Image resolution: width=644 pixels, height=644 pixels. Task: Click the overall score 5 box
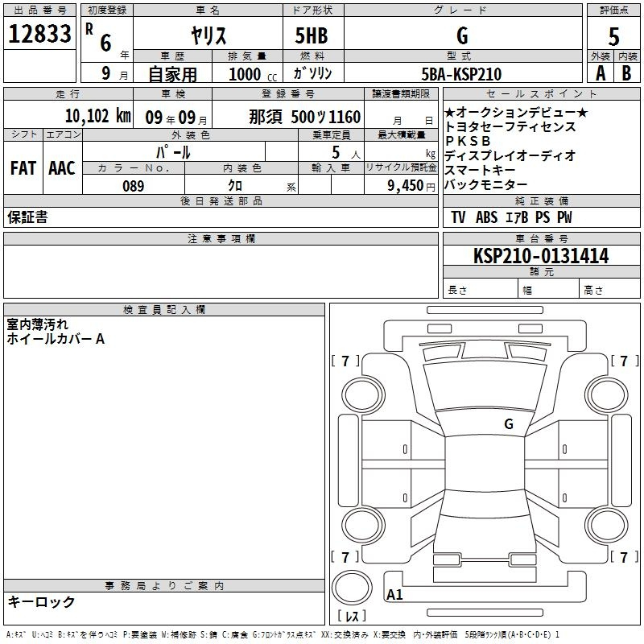tap(613, 35)
